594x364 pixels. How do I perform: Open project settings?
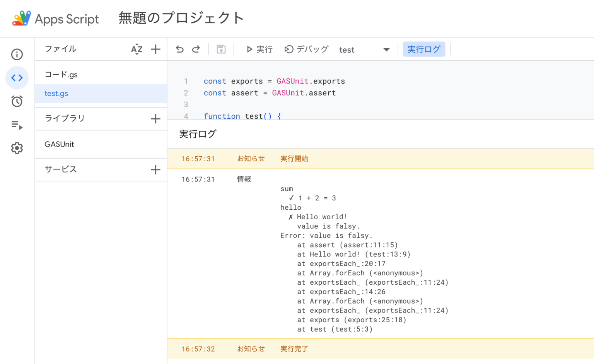click(17, 148)
